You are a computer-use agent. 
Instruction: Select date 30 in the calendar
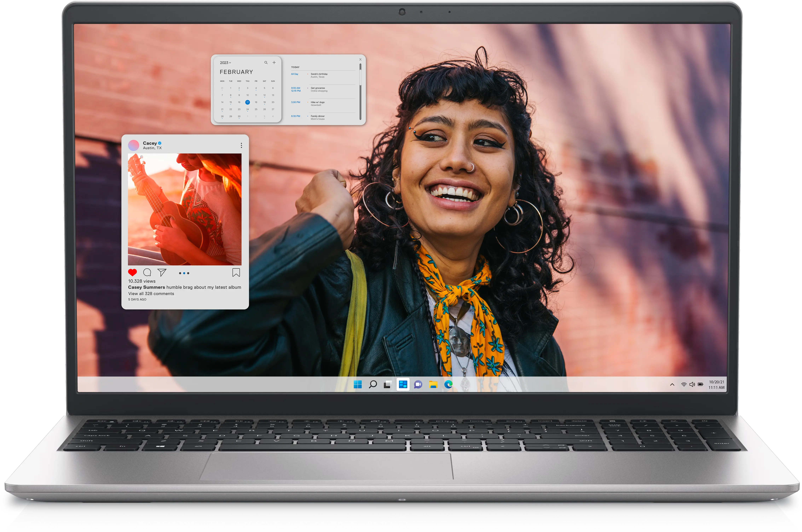point(239,116)
